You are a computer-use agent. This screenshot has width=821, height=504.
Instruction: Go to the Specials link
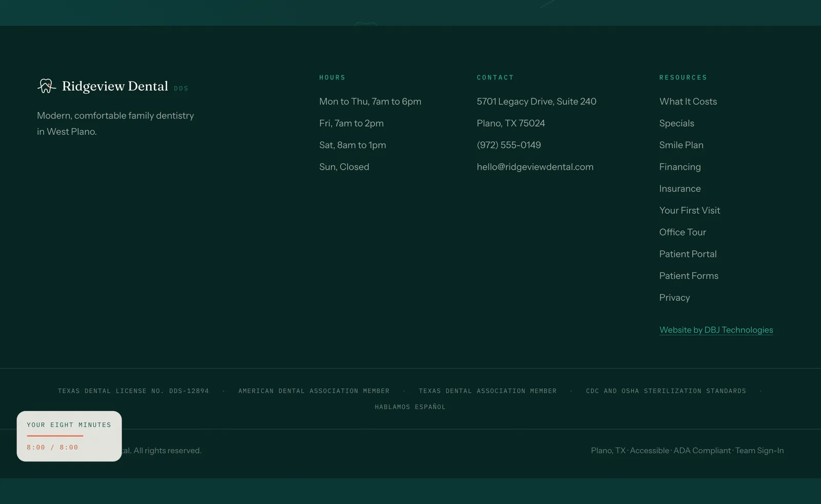pos(676,123)
